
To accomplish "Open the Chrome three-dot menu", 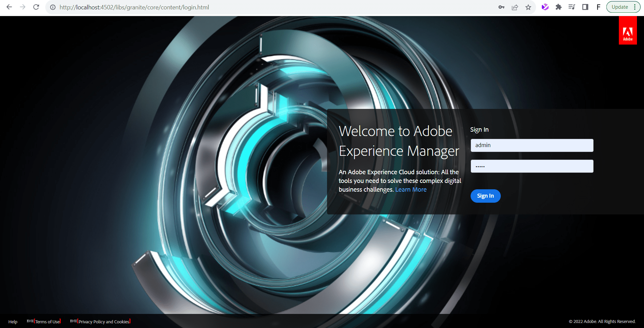I will point(635,7).
